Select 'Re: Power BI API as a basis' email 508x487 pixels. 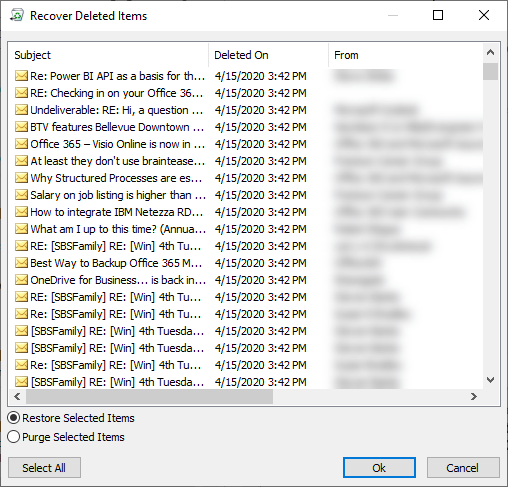click(x=118, y=76)
